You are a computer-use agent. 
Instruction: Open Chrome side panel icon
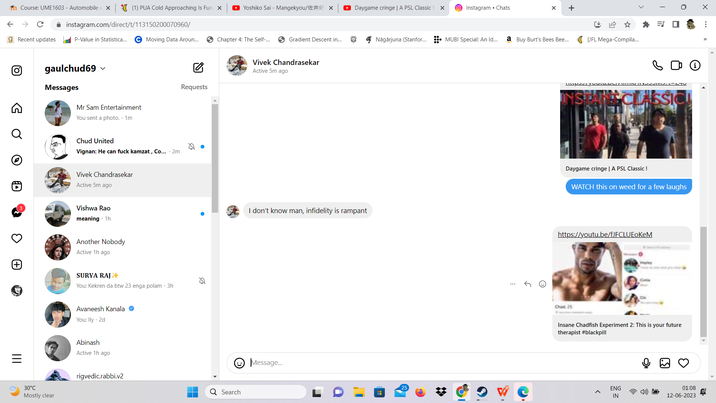(676, 24)
